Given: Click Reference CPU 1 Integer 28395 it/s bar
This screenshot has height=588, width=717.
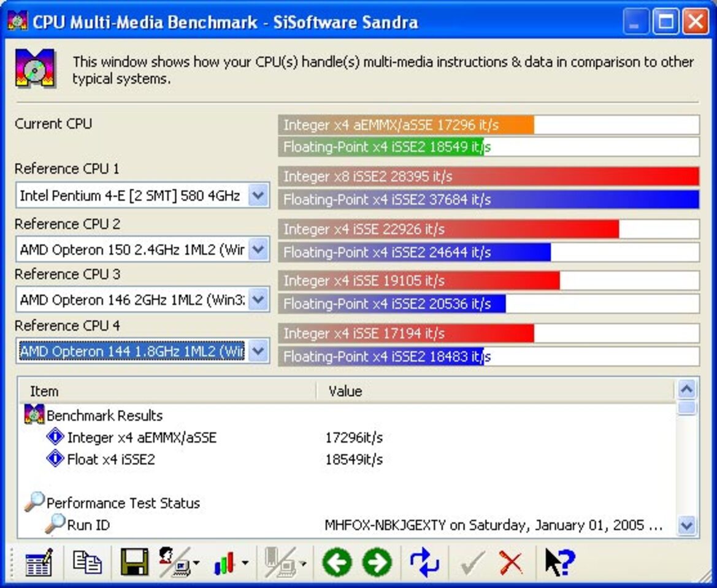Looking at the screenshot, I should tap(489, 176).
